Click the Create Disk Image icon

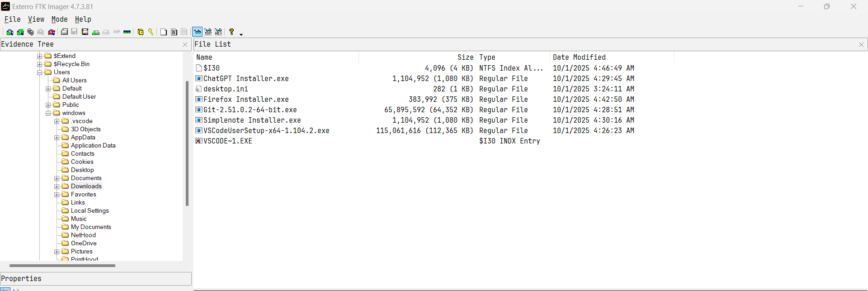click(65, 32)
